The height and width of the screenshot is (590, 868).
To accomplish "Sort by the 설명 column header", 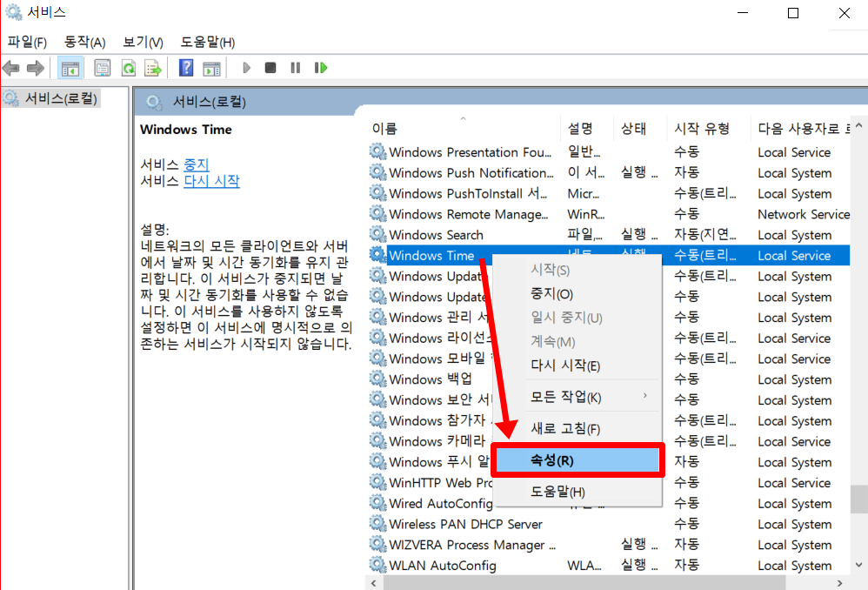I will (x=587, y=129).
